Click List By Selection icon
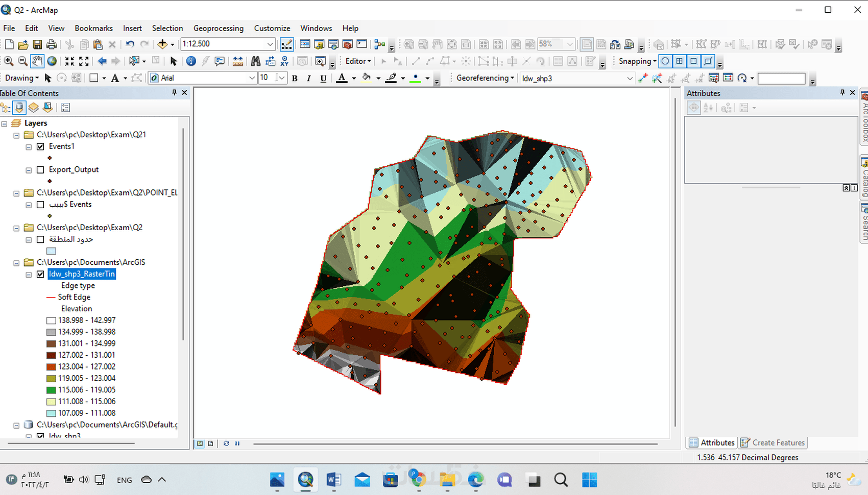The width and height of the screenshot is (868, 495). (x=48, y=108)
